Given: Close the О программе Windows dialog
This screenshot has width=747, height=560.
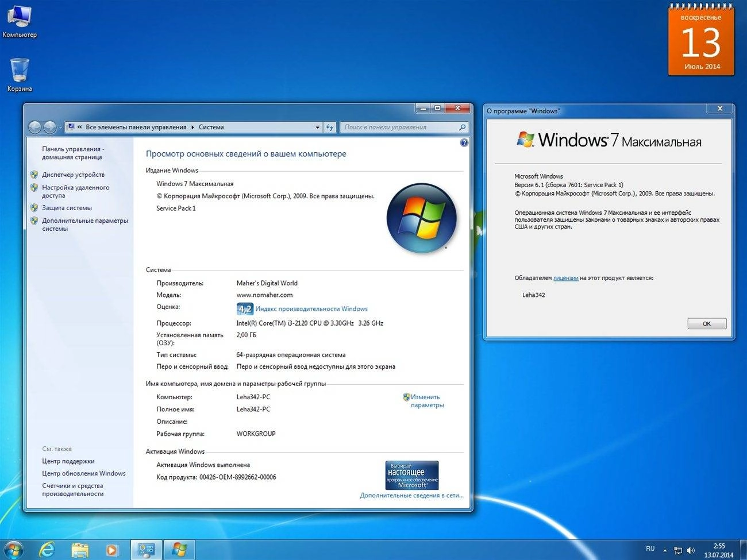Looking at the screenshot, I should coord(719,109).
